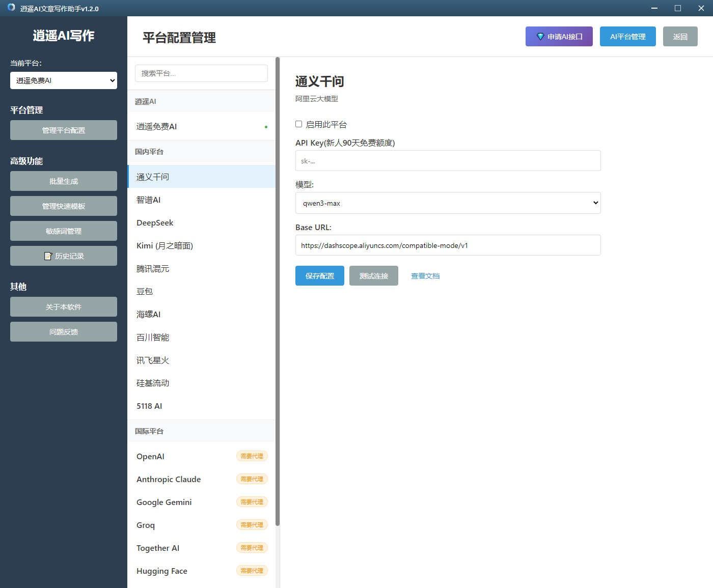
Task: Open the 当前平台 dropdown
Action: [x=64, y=80]
